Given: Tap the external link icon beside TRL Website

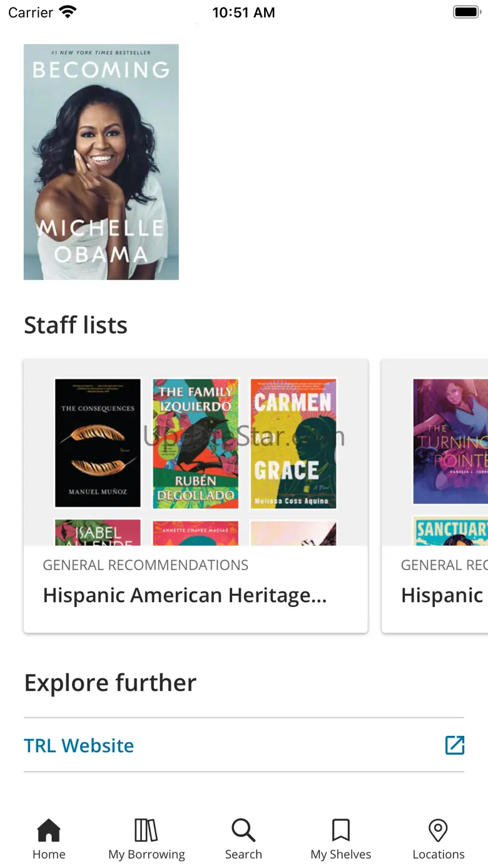Looking at the screenshot, I should pos(455,745).
